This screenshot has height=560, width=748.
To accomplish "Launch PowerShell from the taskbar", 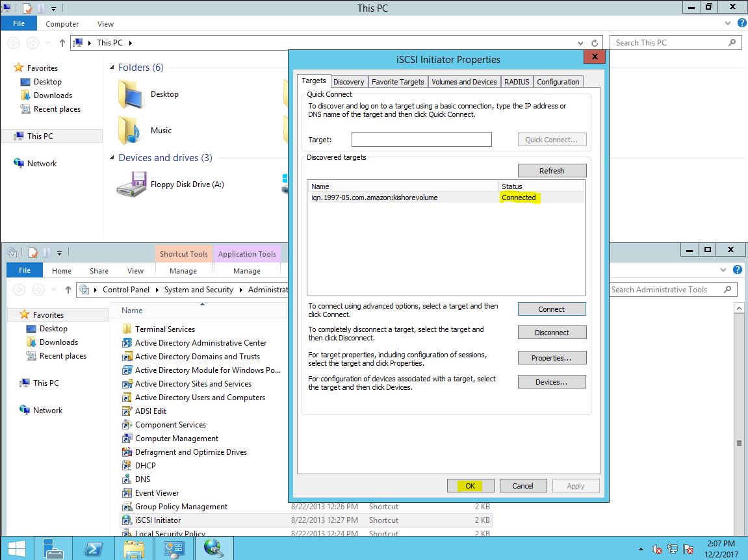I will [x=94, y=549].
